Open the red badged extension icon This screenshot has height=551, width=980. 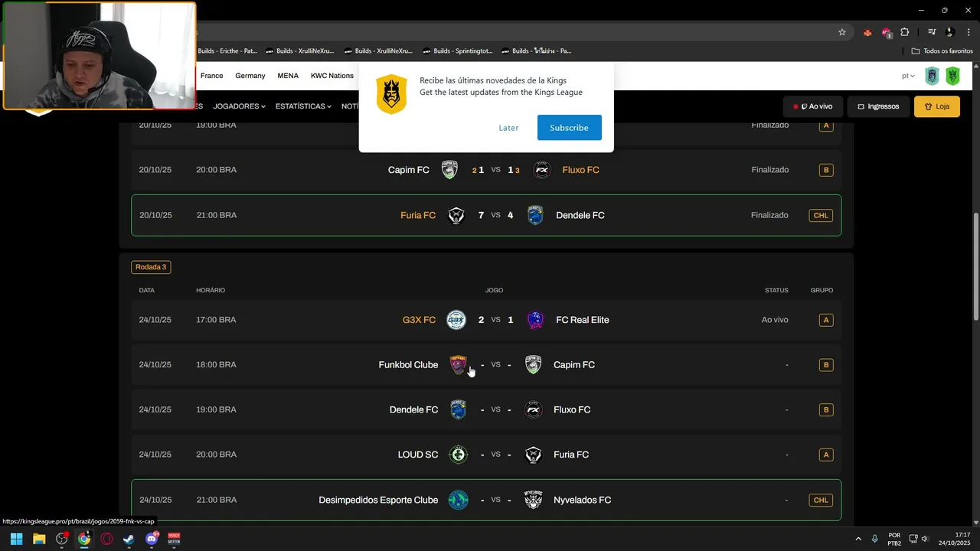(887, 32)
